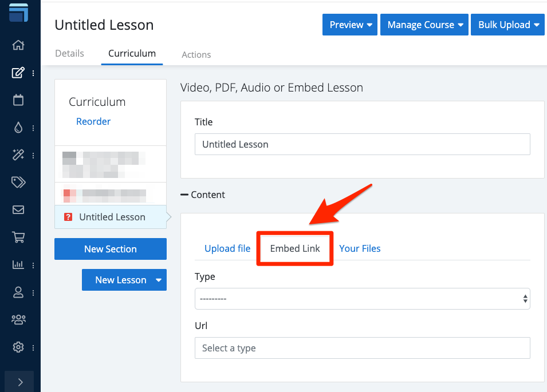Open the shopping cart icon in sidebar

[18, 237]
